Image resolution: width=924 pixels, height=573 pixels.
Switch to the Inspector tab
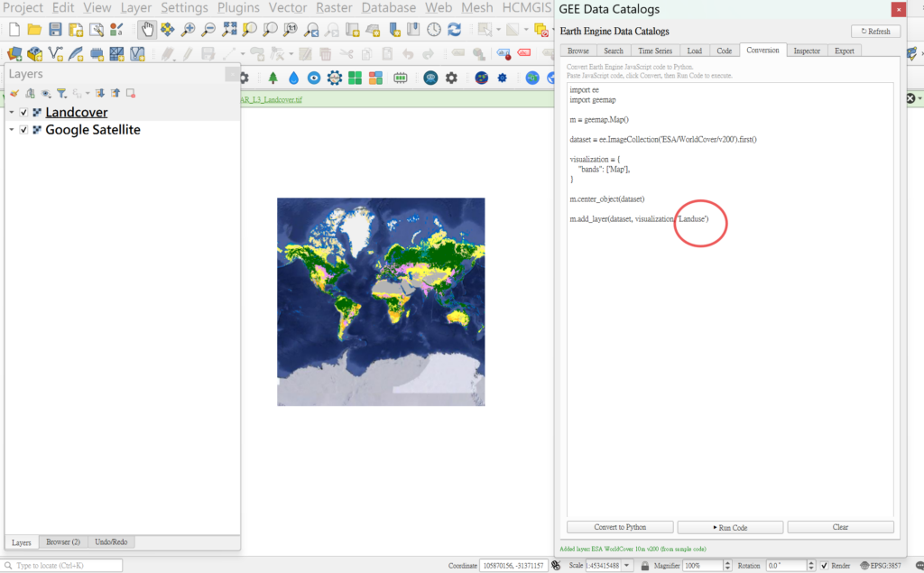click(807, 51)
